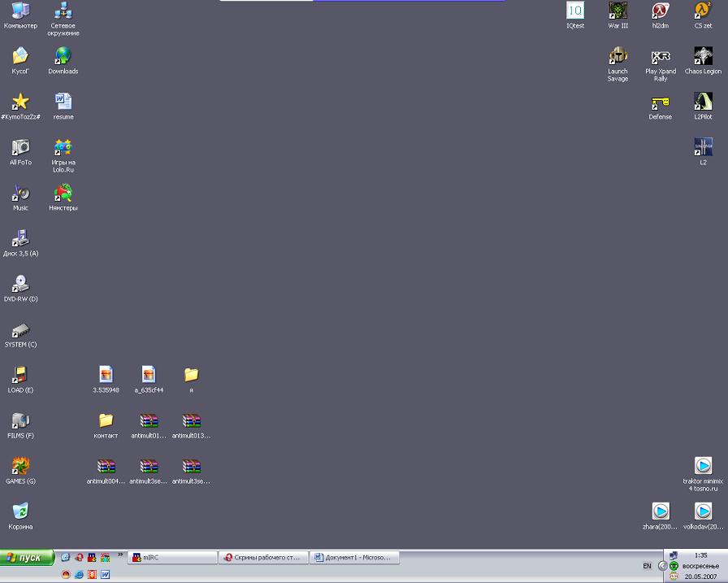Screen dimensions: 728x583
Task: Launch Play Xpand Rally shortcut
Action: [x=661, y=64]
